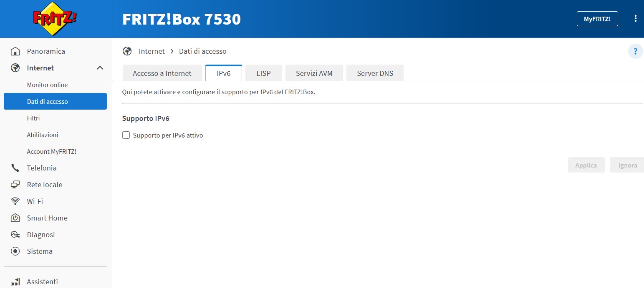Open Panoramica via house icon

click(x=15, y=51)
